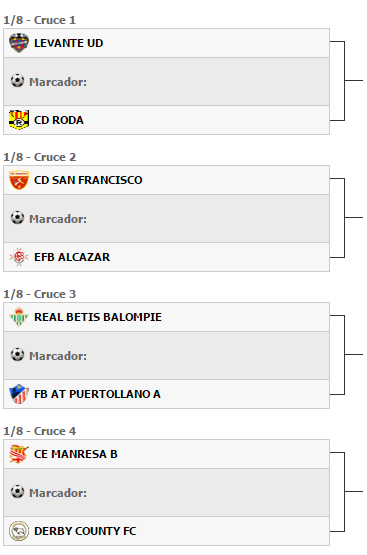This screenshot has width=367, height=555.
Task: Open the CD RODA team link
Action: tap(59, 120)
